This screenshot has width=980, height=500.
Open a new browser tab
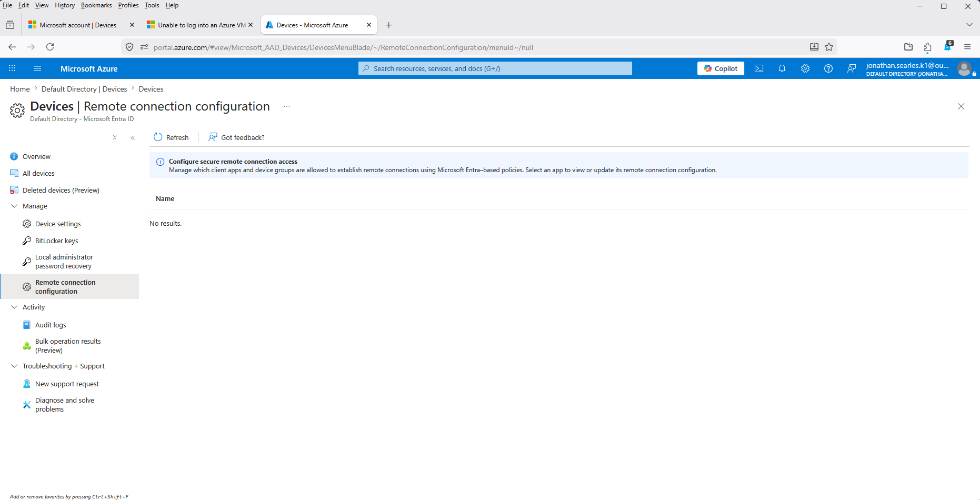388,25
